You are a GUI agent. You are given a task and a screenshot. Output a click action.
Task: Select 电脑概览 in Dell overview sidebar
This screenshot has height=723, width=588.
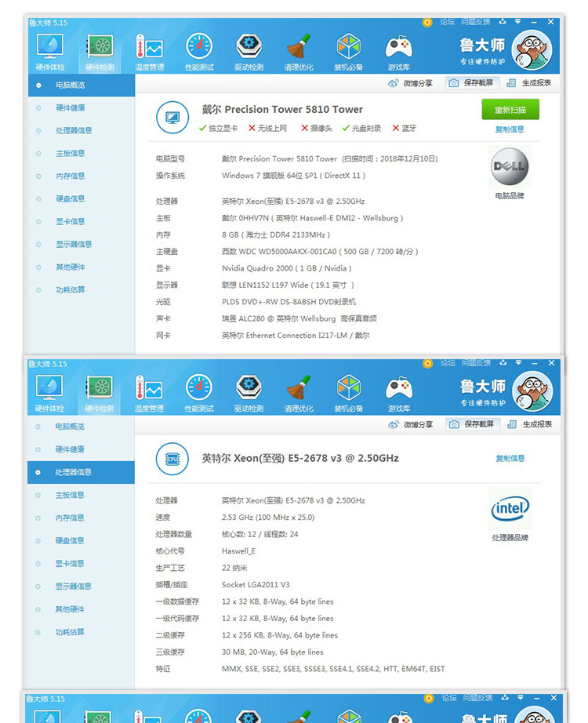click(x=82, y=85)
